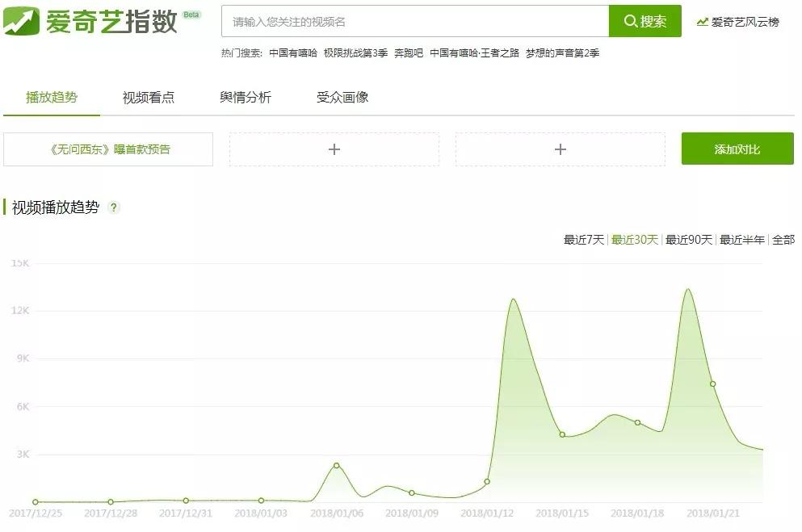Click the chart data point at 2018/01/03
The height and width of the screenshot is (532, 802).
(261, 501)
